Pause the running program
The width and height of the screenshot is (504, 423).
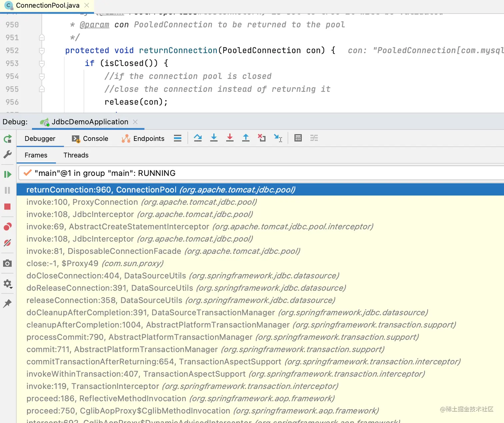[8, 190]
